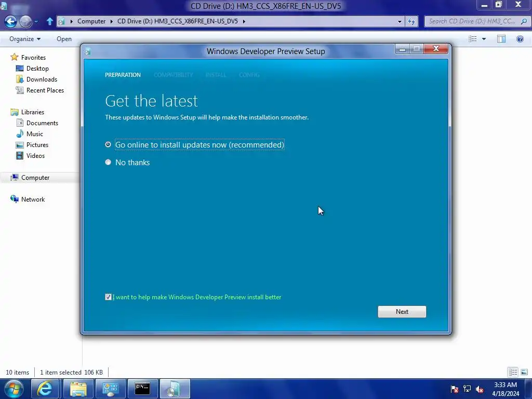Click the muted volume tray icon
The height and width of the screenshot is (399, 532).
point(480,389)
